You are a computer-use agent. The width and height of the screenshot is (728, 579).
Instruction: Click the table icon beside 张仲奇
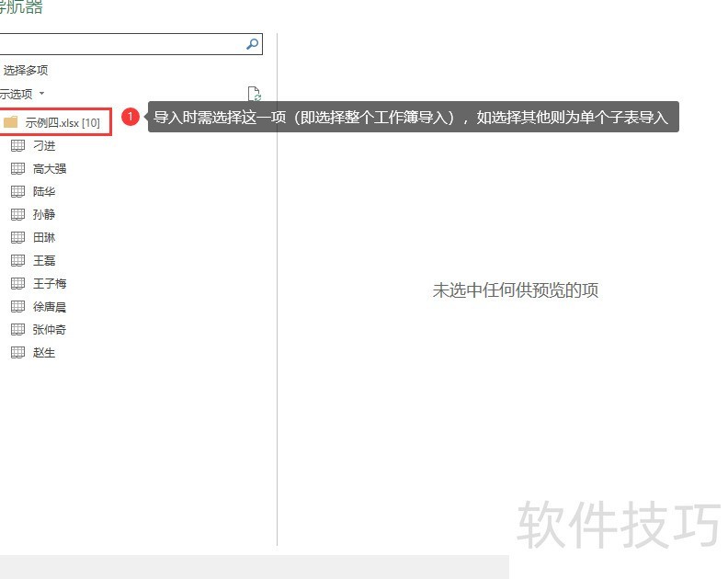click(17, 329)
